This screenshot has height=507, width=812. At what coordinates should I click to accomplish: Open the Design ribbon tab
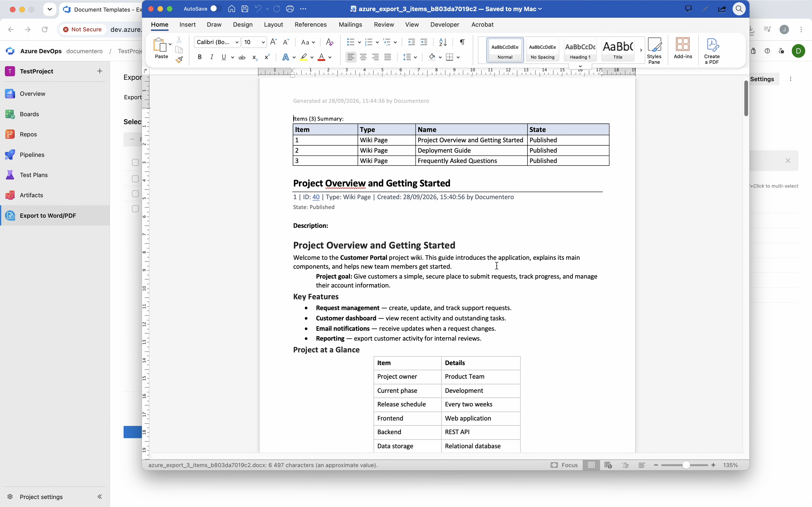click(x=243, y=25)
